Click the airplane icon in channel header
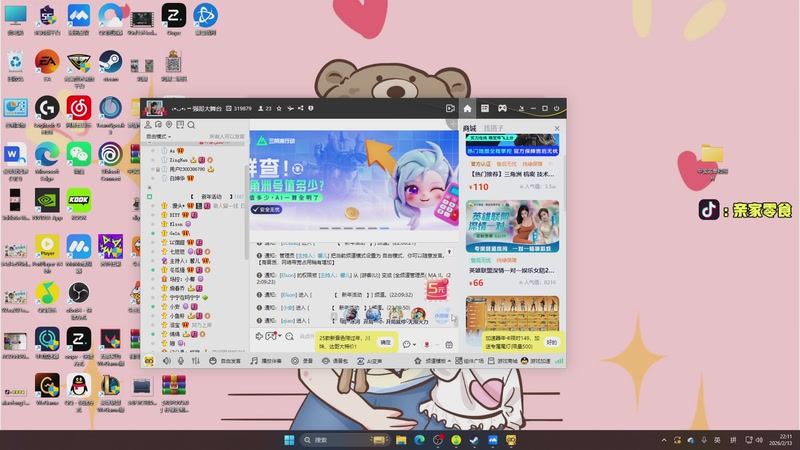The image size is (800, 450). [x=290, y=108]
